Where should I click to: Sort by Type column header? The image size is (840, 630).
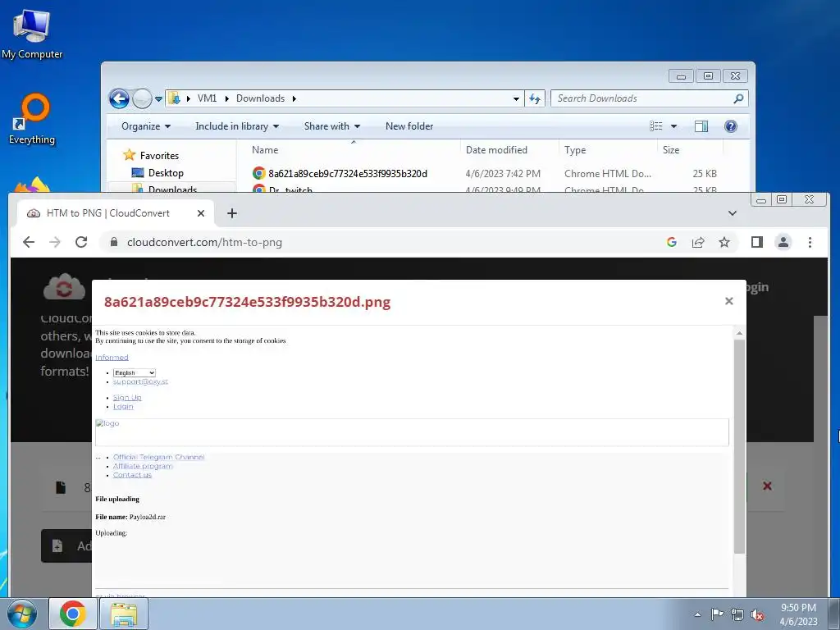[608, 150]
